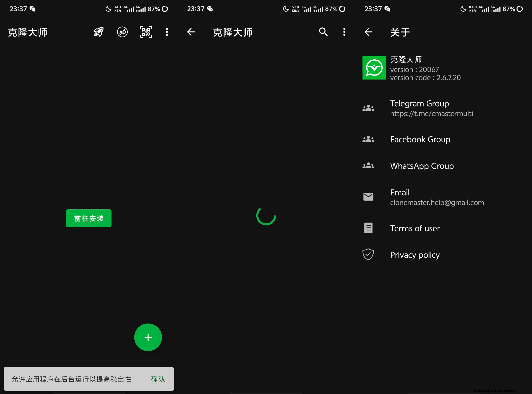Image resolution: width=532 pixels, height=394 pixels.
Task: Tap the clonemaster.help@gmail.com address
Action: [437, 202]
